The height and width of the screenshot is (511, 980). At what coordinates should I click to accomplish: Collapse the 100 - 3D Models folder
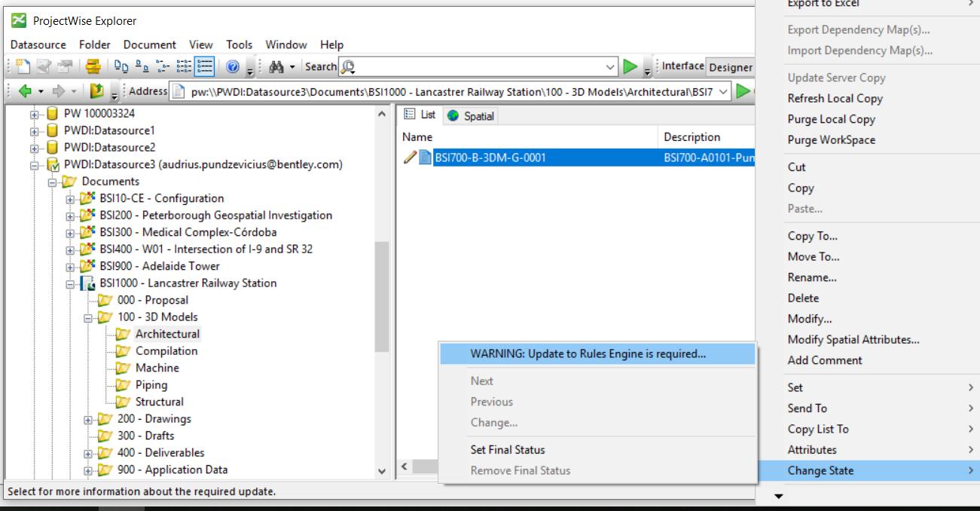click(x=88, y=317)
